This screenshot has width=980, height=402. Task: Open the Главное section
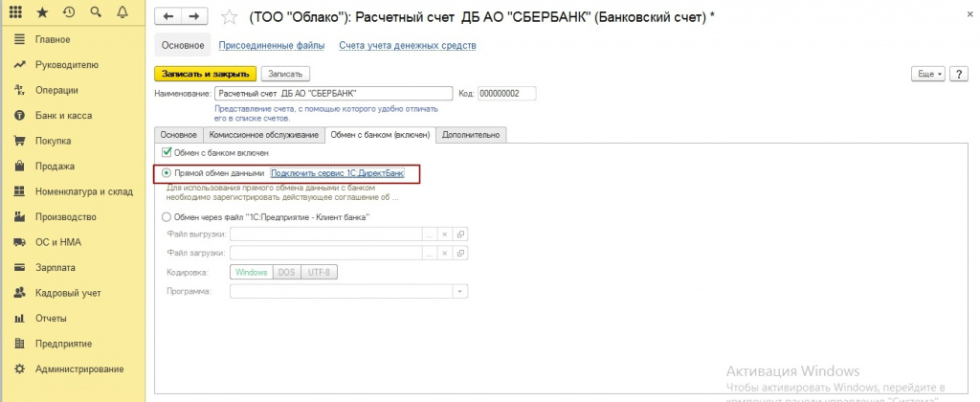coord(53,39)
